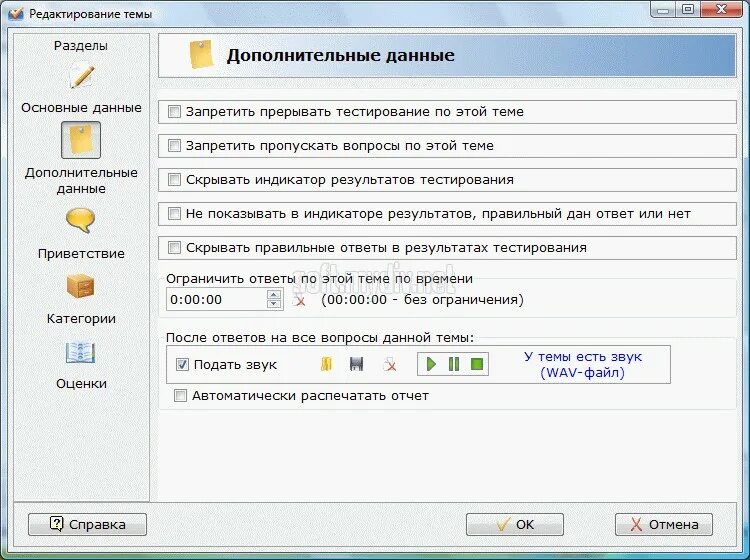Open the Приветствие speech bubble section
750x560 pixels.
point(80,220)
